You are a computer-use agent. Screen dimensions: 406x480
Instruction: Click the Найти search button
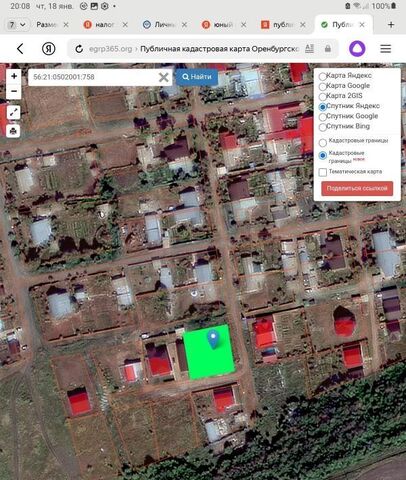coord(197,77)
